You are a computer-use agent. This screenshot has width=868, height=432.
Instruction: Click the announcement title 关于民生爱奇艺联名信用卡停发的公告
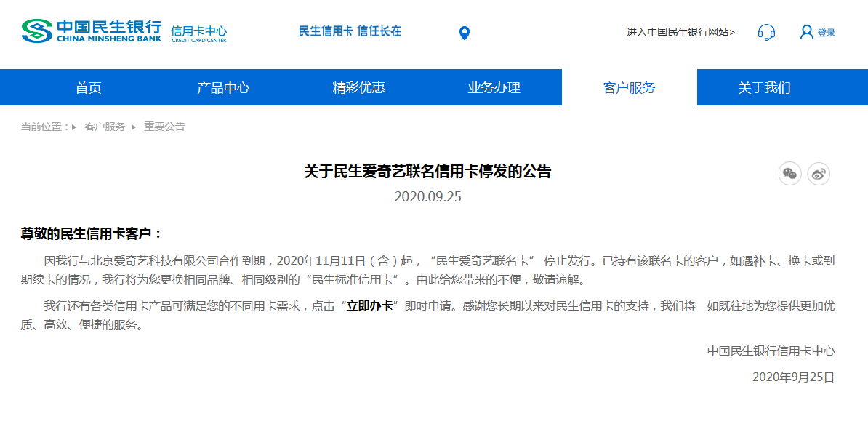[x=428, y=171]
